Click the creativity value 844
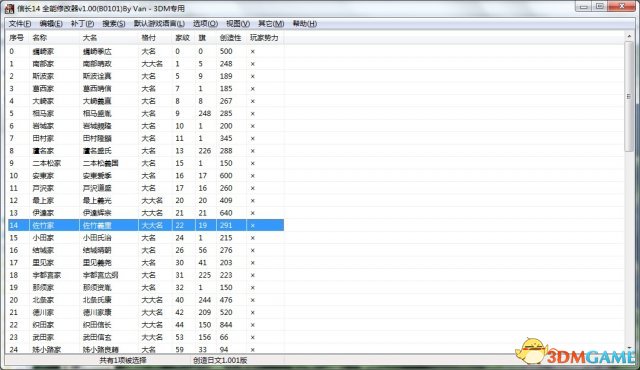Image resolution: width=640 pixels, height=370 pixels. click(226, 325)
